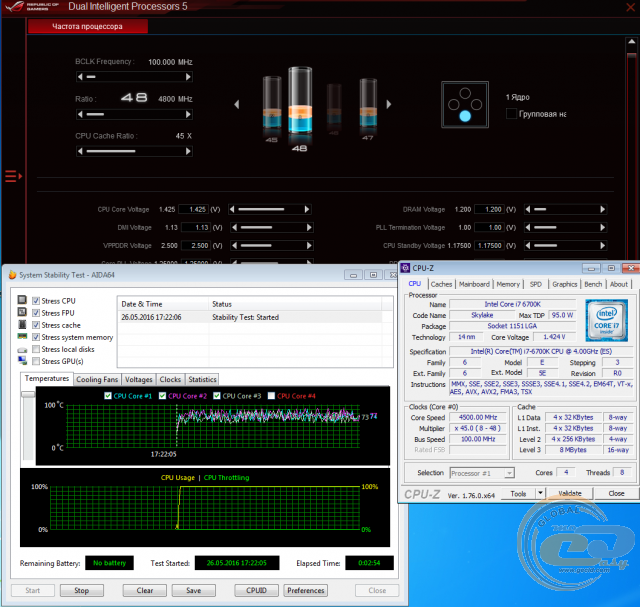The height and width of the screenshot is (607, 640).
Task: Raise DMI Voltage with right arrow
Action: [x=309, y=227]
